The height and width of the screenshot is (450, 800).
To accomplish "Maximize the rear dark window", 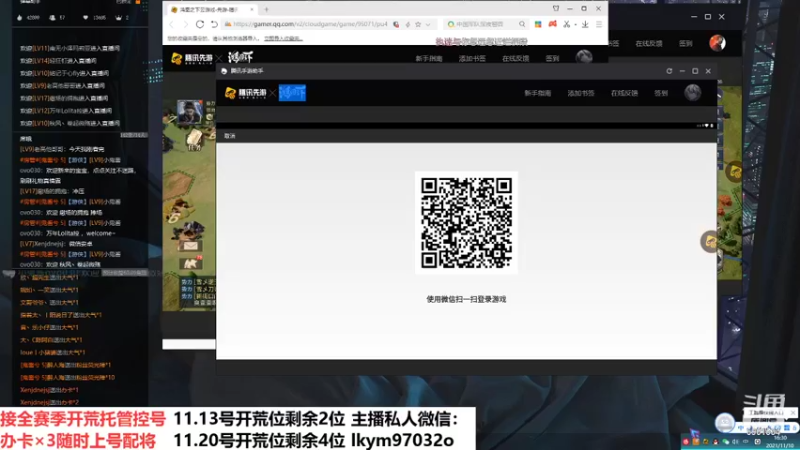I will coord(708,16).
